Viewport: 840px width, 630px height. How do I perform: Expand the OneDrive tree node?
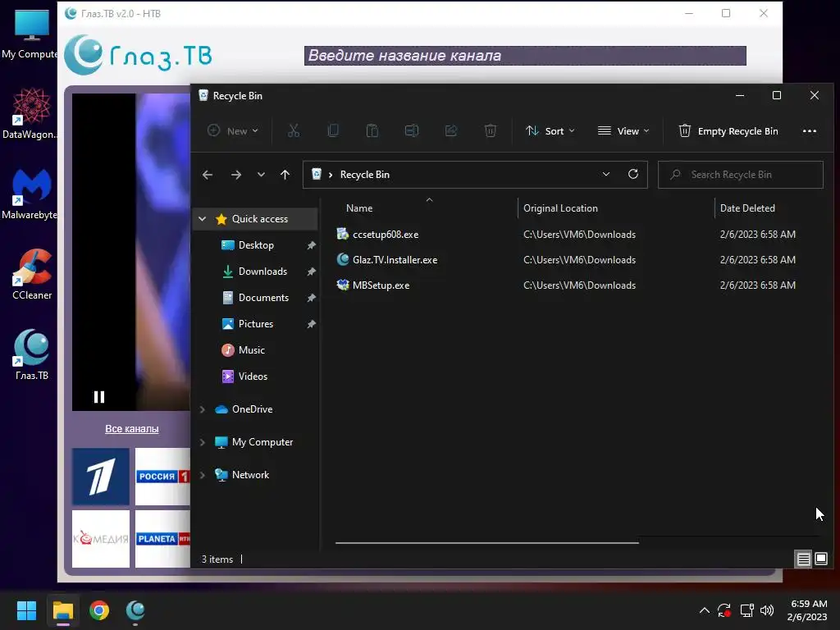pyautogui.click(x=203, y=409)
